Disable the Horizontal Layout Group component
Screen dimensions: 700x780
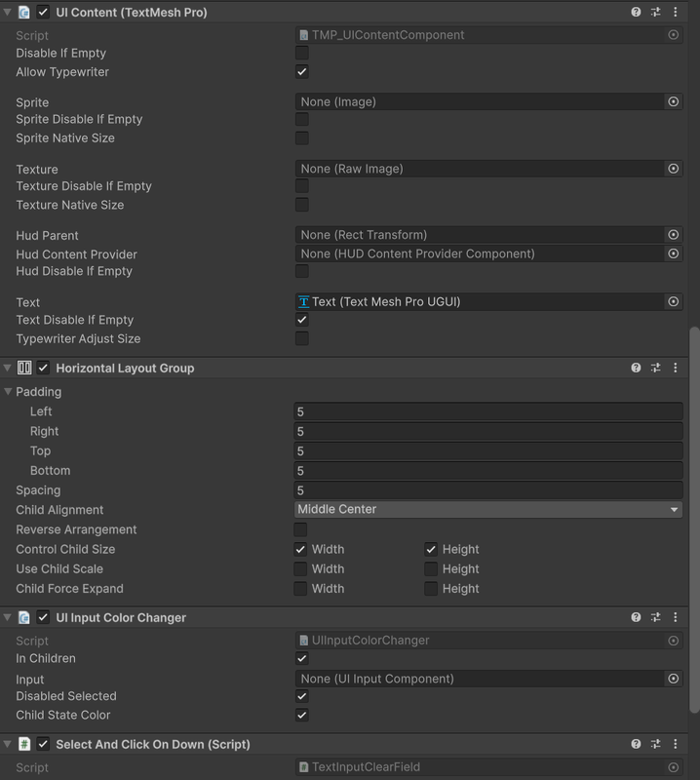[x=43, y=368]
